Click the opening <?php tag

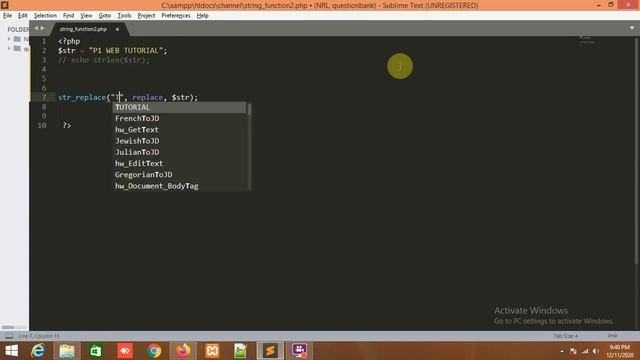click(x=69, y=41)
